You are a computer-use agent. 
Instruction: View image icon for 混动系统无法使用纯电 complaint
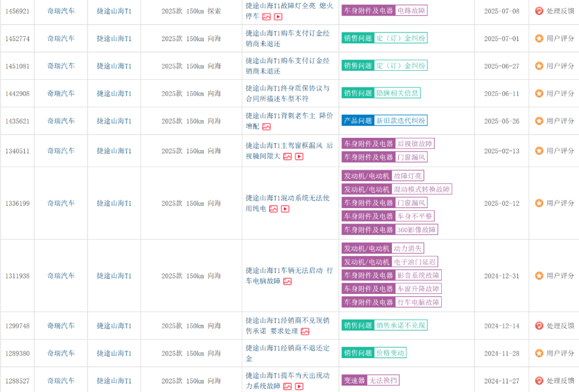tap(273, 209)
